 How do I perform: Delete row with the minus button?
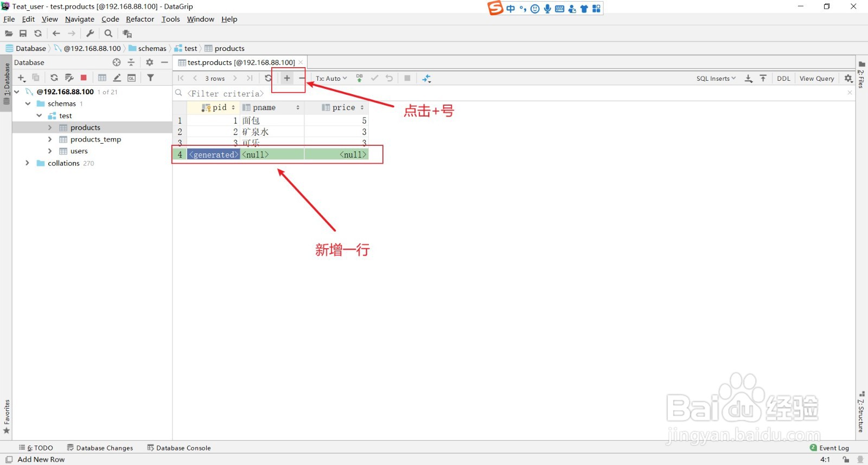click(x=302, y=78)
